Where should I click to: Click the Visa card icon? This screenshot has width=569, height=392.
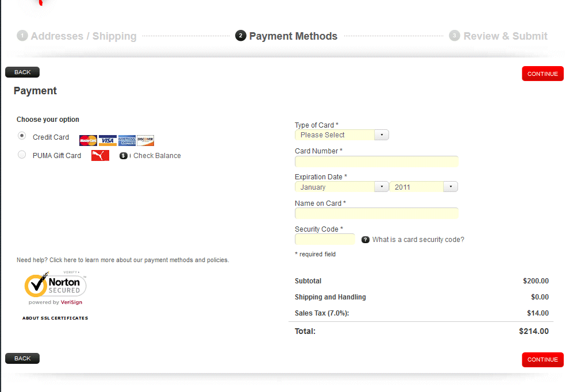pyautogui.click(x=107, y=141)
